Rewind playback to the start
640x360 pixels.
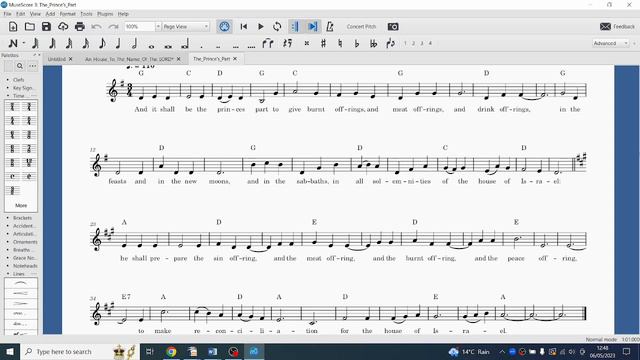(244, 27)
